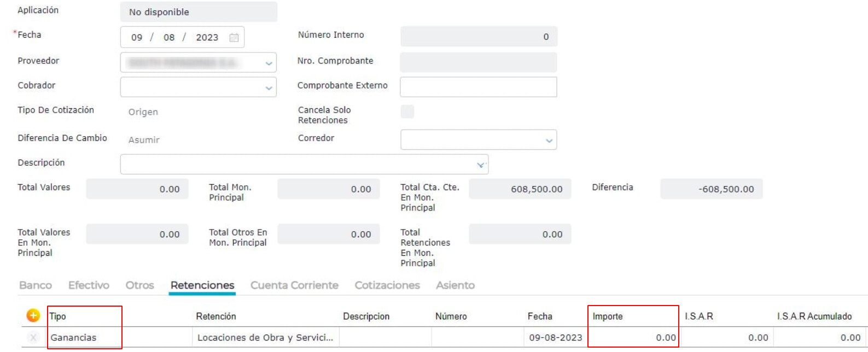
Task: Click the Tipo column header
Action: coord(58,316)
